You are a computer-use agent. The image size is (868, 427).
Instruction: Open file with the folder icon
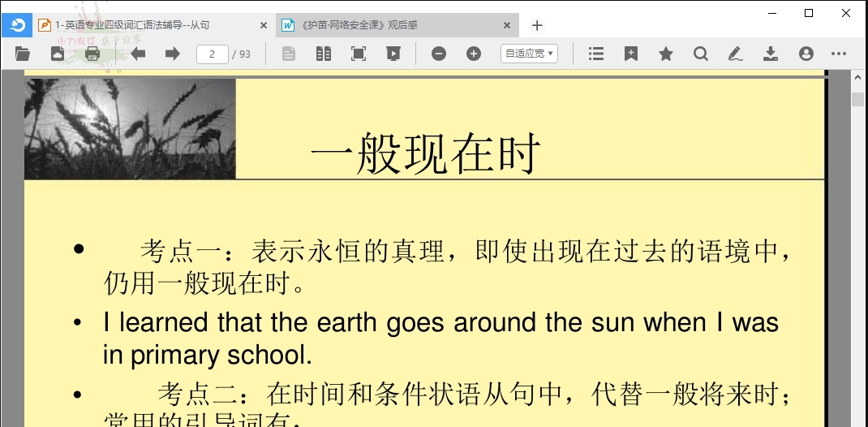coord(23,54)
